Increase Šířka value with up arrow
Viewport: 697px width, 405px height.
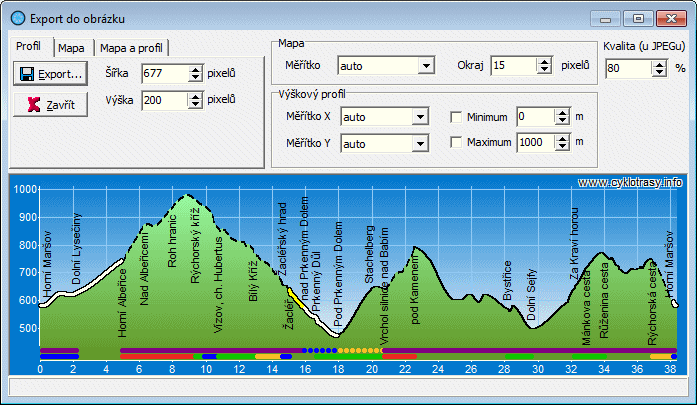tap(196, 70)
